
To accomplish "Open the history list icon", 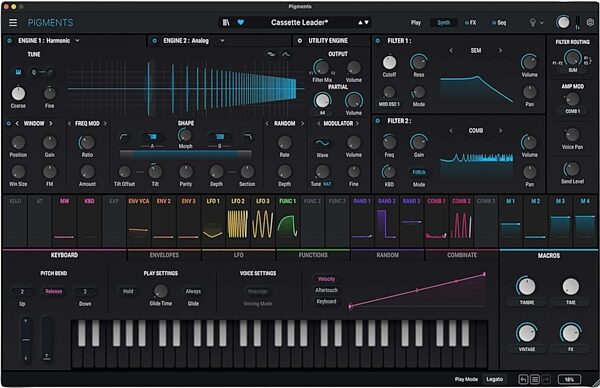I will tap(535, 379).
